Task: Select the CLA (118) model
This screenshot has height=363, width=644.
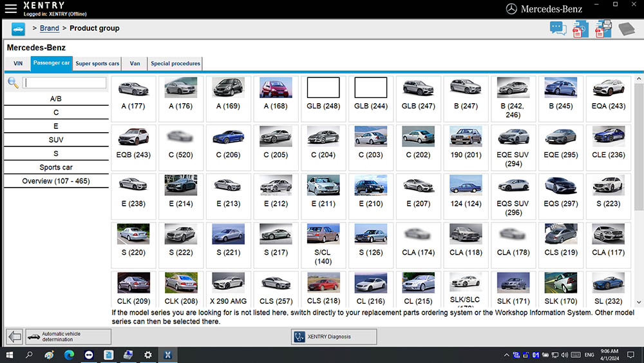Action: [466, 245]
